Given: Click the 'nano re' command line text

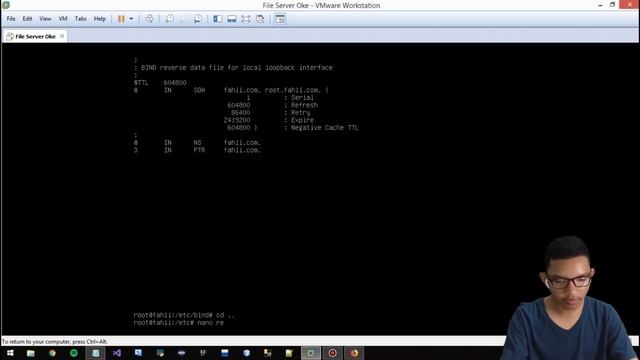Looking at the screenshot, I should pyautogui.click(x=211, y=323).
